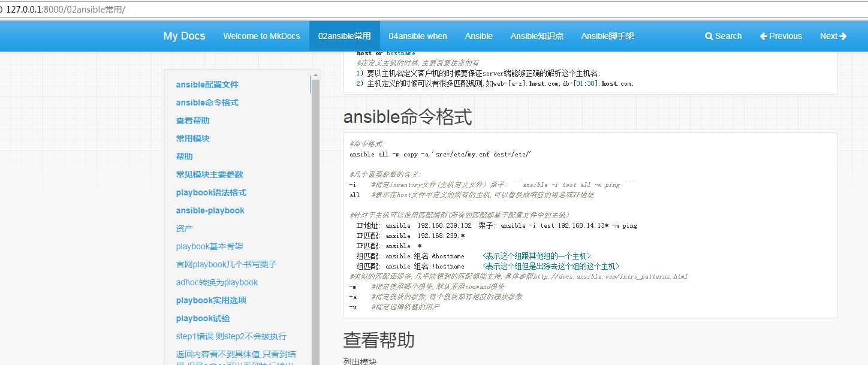
Task: Click the 列出模块 text below 查看帮助
Action: click(360, 362)
